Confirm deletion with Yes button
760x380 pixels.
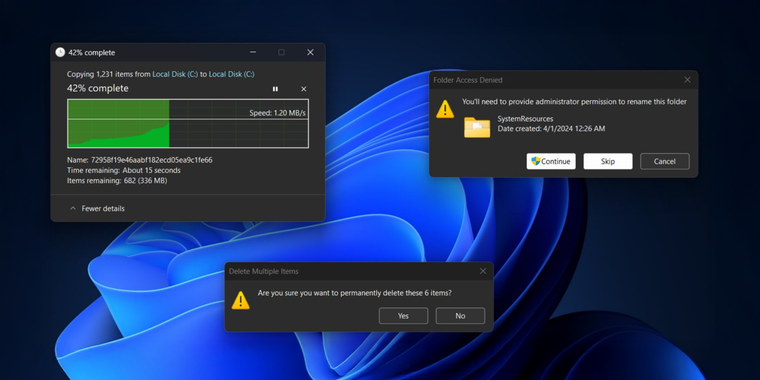click(x=403, y=316)
